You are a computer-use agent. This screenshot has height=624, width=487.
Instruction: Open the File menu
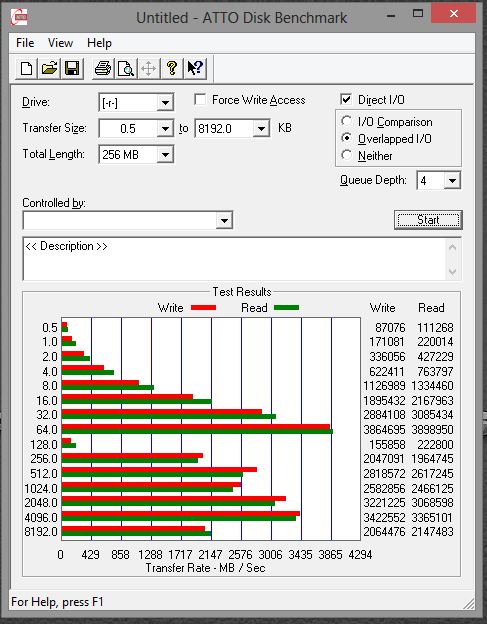tap(25, 43)
